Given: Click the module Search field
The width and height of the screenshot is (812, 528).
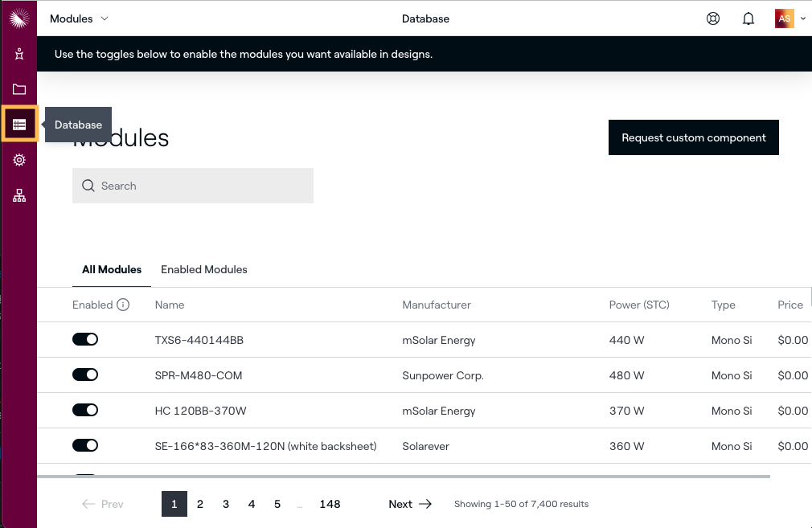Looking at the screenshot, I should (193, 186).
